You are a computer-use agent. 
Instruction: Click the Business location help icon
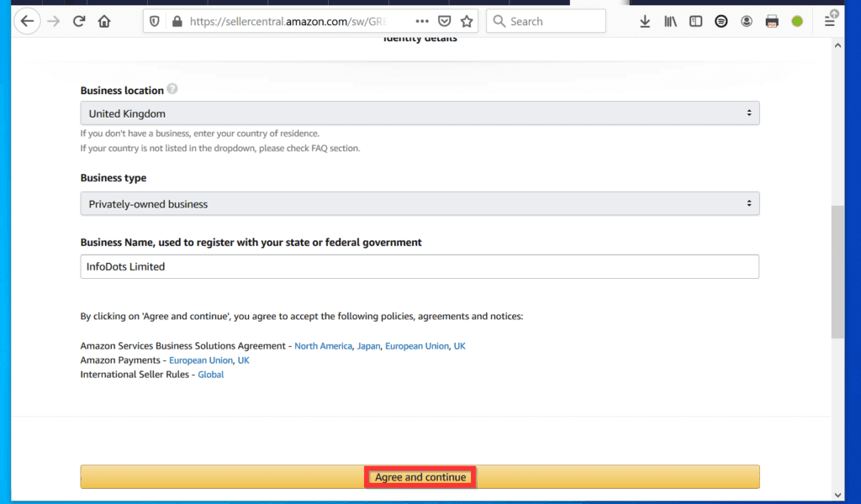coord(172,89)
